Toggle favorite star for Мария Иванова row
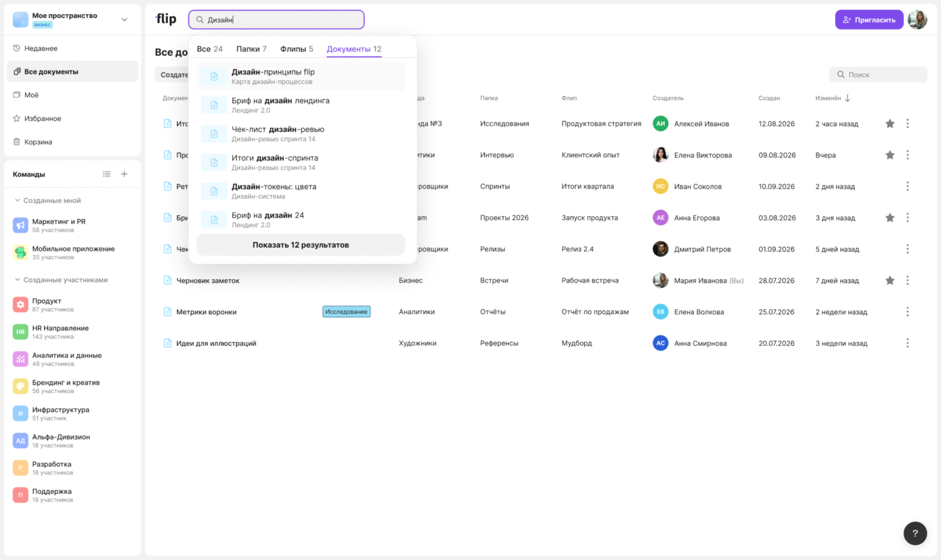 tap(890, 281)
